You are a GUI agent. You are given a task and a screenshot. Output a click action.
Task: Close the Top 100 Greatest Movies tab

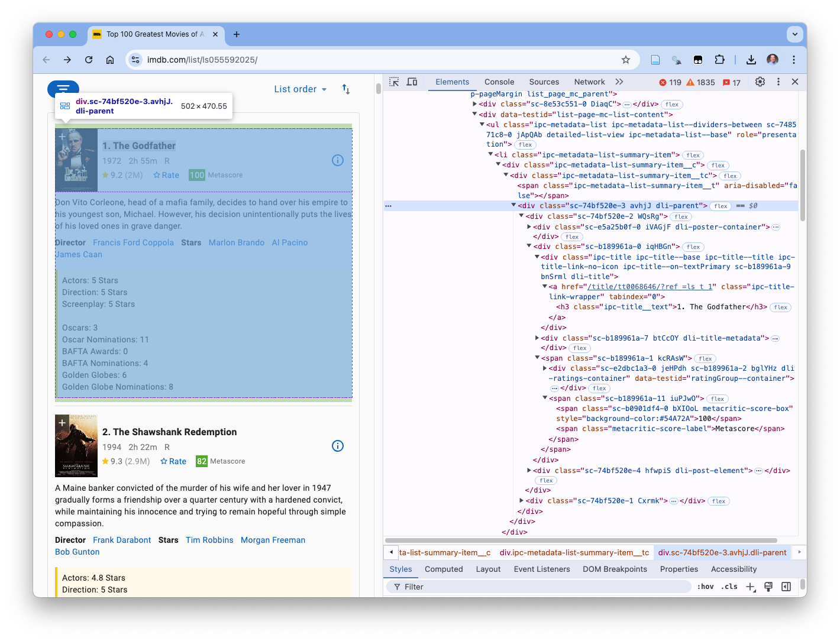pos(215,34)
